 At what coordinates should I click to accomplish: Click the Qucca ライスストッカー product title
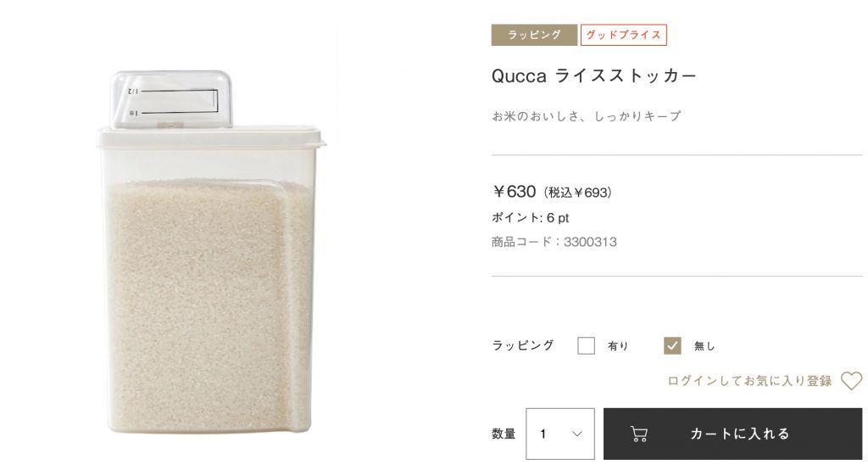tap(593, 76)
